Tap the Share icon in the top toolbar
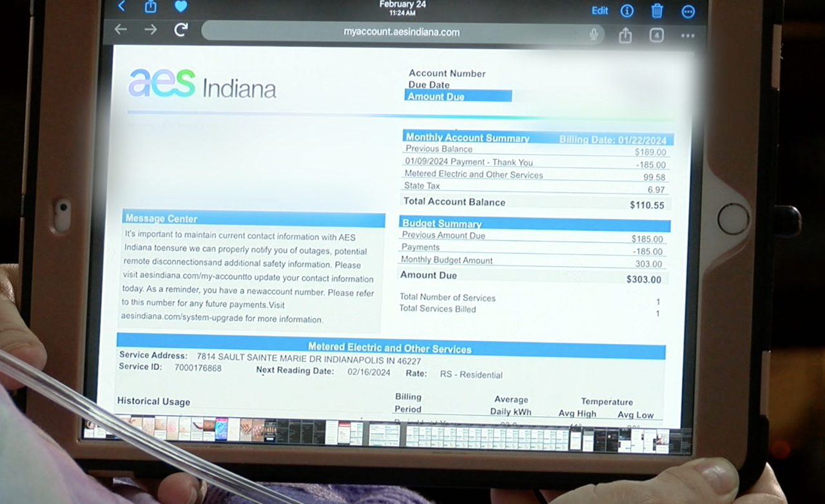The width and height of the screenshot is (825, 504). 150,6
